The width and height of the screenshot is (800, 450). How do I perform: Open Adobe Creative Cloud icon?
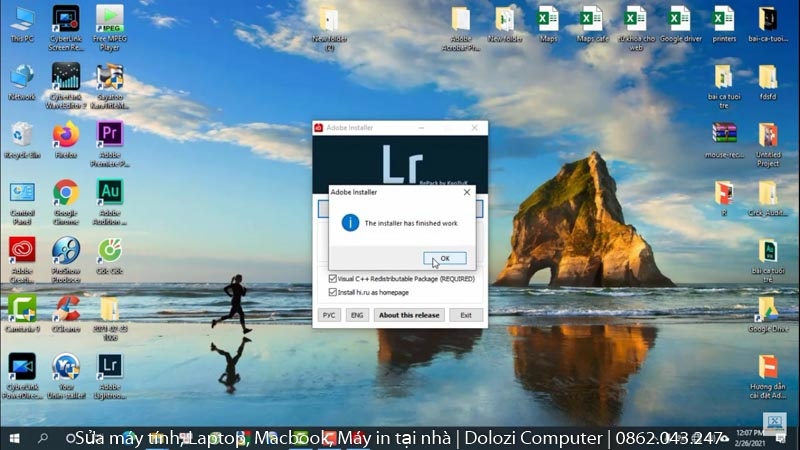click(22, 260)
